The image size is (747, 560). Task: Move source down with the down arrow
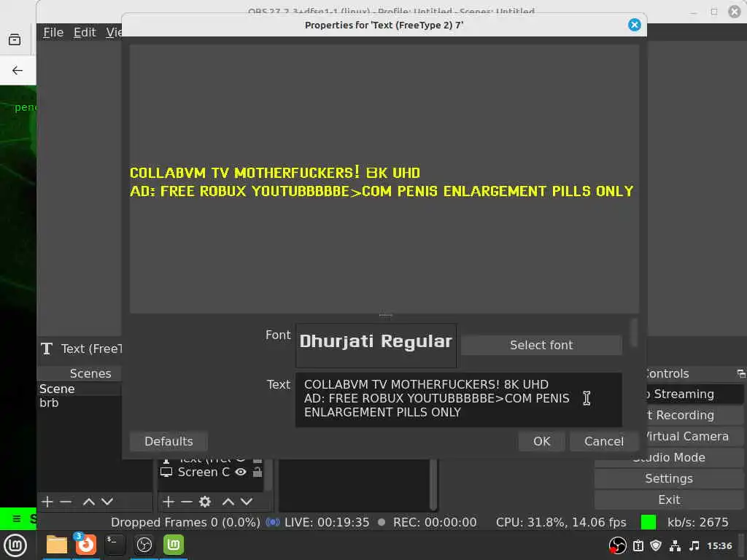point(247,502)
